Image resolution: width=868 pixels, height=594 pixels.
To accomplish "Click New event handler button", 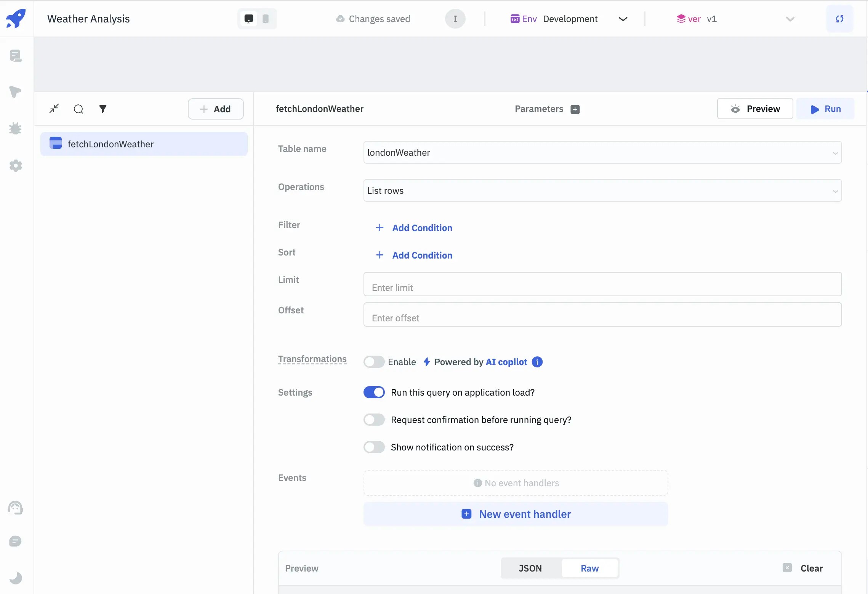I will coord(516,514).
